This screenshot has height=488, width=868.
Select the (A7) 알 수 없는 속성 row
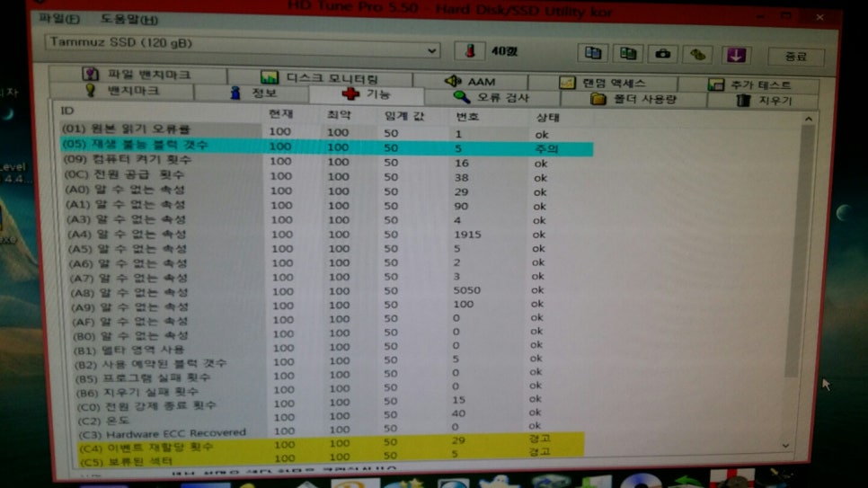326,278
